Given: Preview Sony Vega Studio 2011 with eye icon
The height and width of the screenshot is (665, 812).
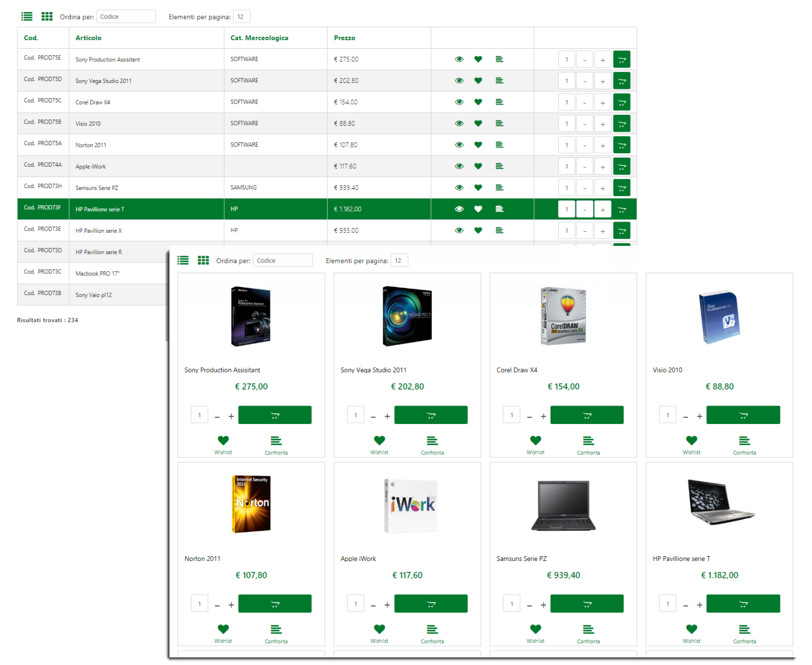Looking at the screenshot, I should coord(459,81).
